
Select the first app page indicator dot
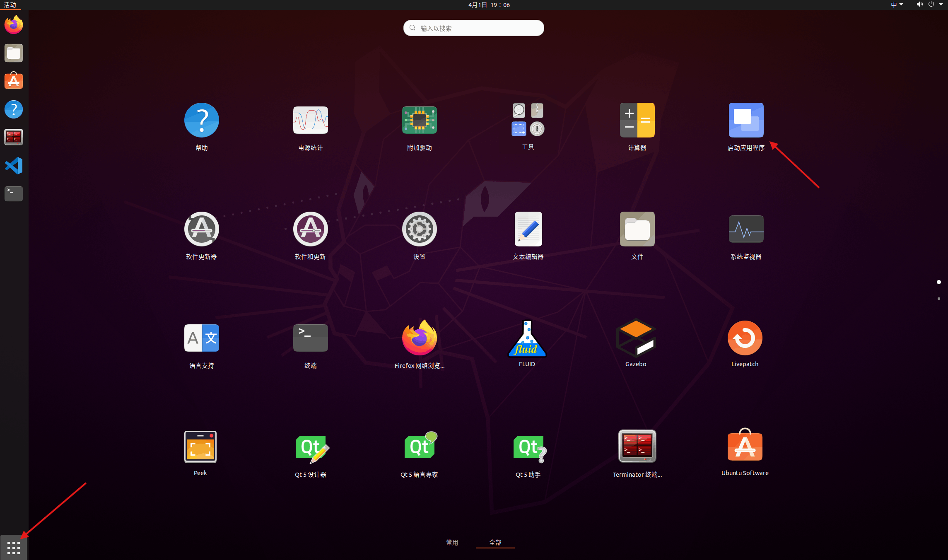(938, 282)
